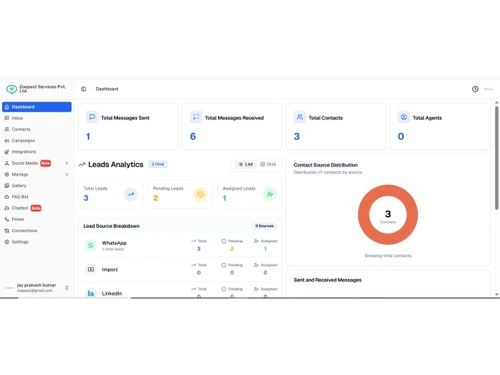
Task: Click the Sent and Received Messages heading
Action: (x=327, y=280)
